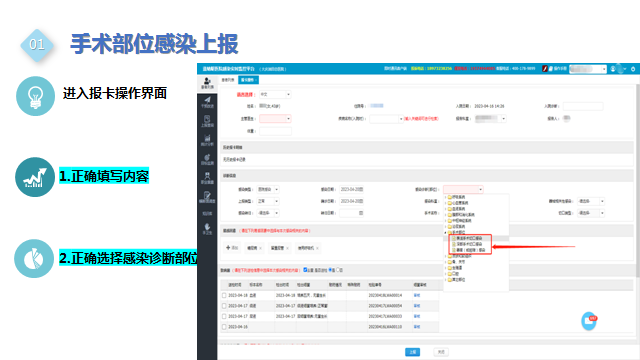Click the red slash icon in top bar
Viewport: 640px width, 360px height.
click(x=544, y=69)
